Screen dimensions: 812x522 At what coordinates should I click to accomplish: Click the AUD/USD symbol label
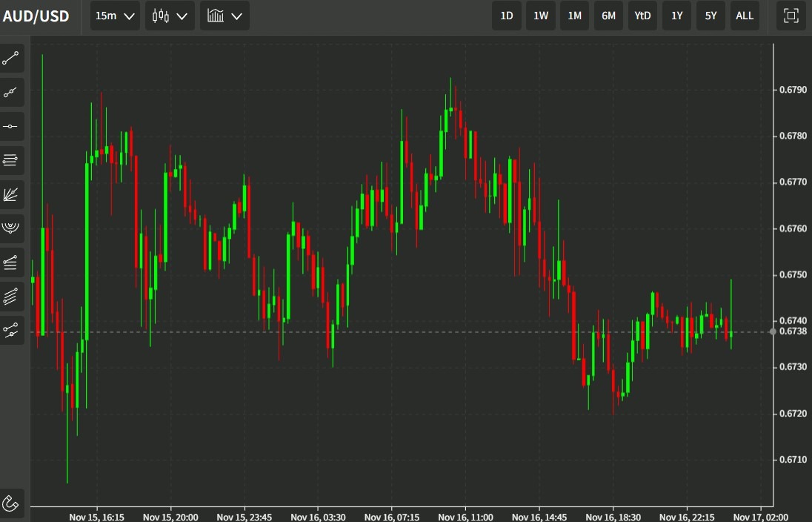[x=36, y=16]
